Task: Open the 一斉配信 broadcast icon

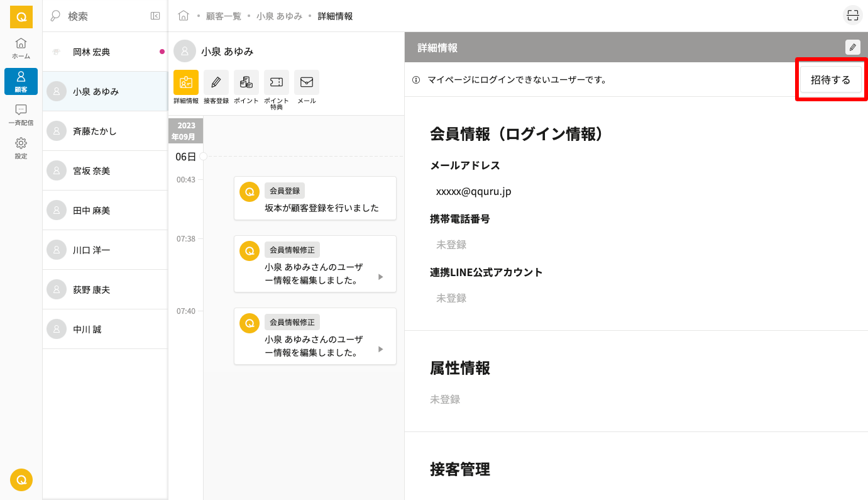Action: (x=21, y=114)
